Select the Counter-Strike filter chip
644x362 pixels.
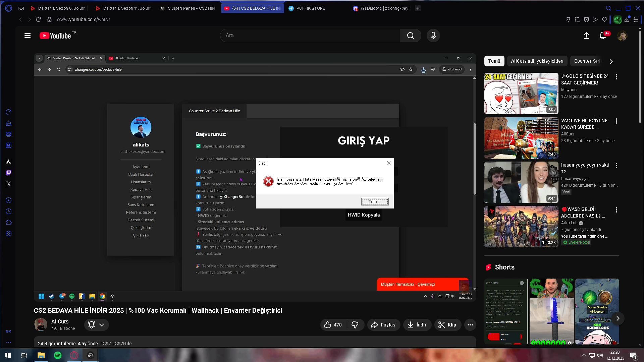click(588, 61)
